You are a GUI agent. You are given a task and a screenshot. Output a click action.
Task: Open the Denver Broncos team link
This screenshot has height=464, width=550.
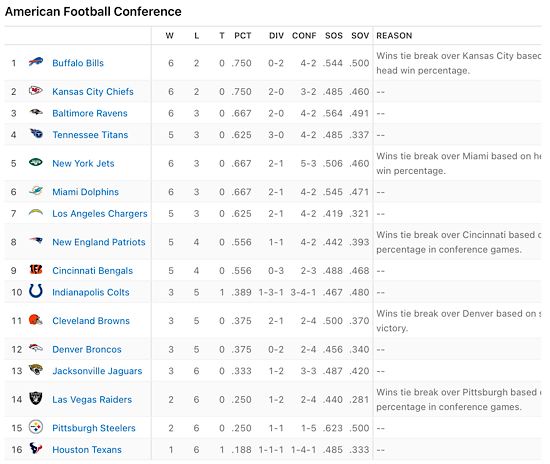87,350
